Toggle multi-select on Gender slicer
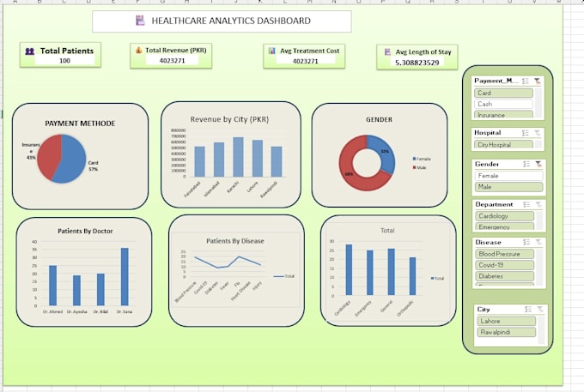Image resolution: width=584 pixels, height=392 pixels. point(526,164)
